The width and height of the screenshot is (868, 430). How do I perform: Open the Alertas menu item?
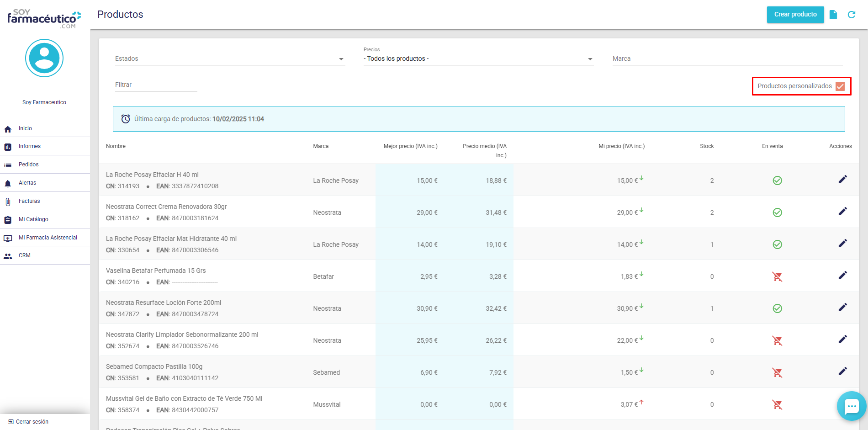pyautogui.click(x=45, y=183)
